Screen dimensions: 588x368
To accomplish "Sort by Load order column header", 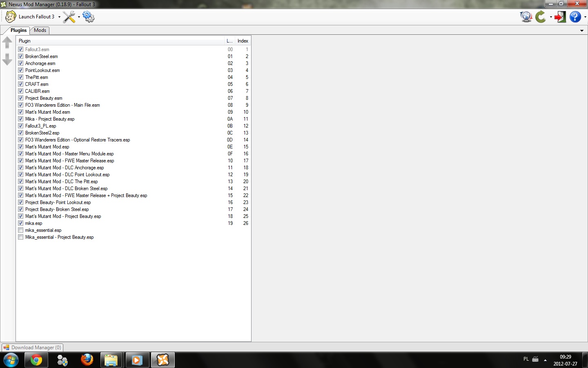I will [x=230, y=41].
